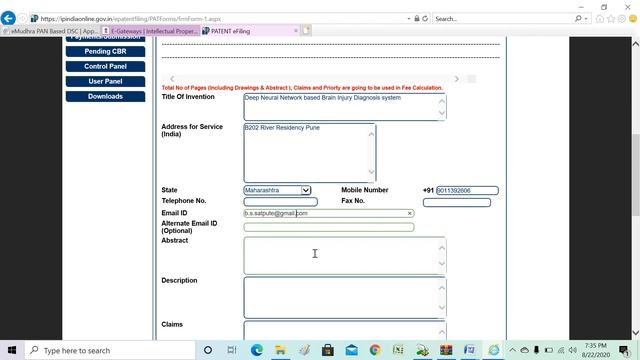The height and width of the screenshot is (360, 640).
Task: Click the page scrollbar down arrow
Action: coord(636,333)
